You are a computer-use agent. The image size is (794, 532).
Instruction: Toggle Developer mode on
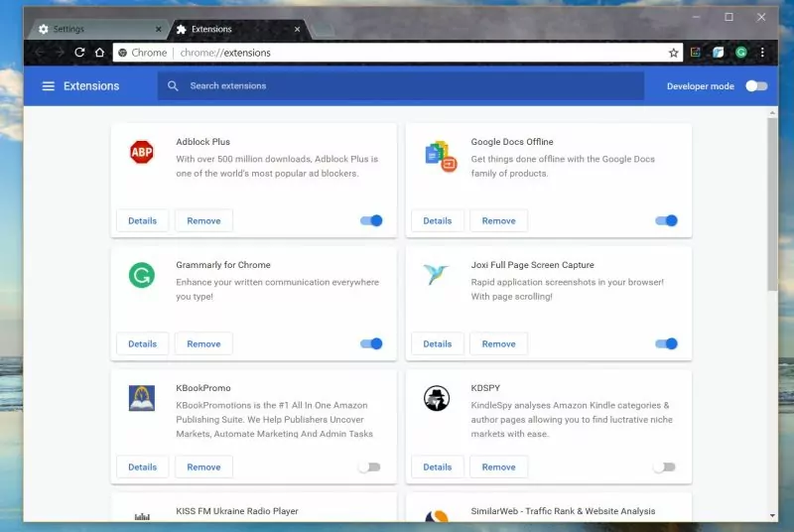point(756,86)
